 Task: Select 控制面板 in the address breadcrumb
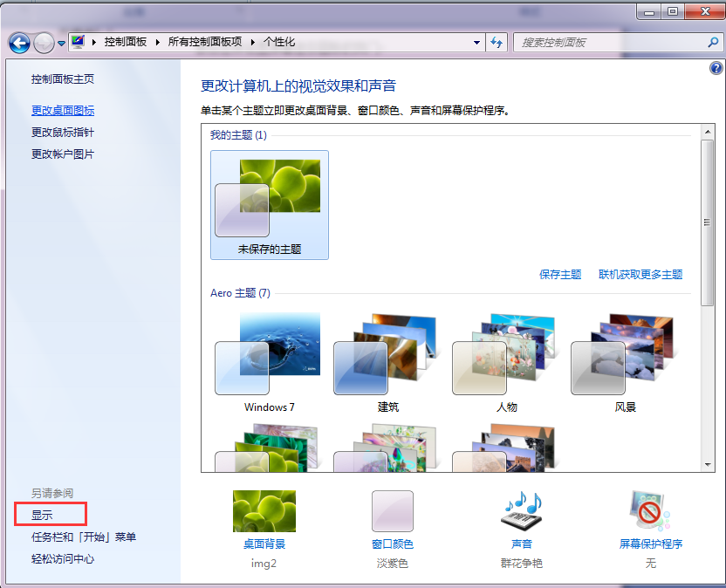click(126, 42)
